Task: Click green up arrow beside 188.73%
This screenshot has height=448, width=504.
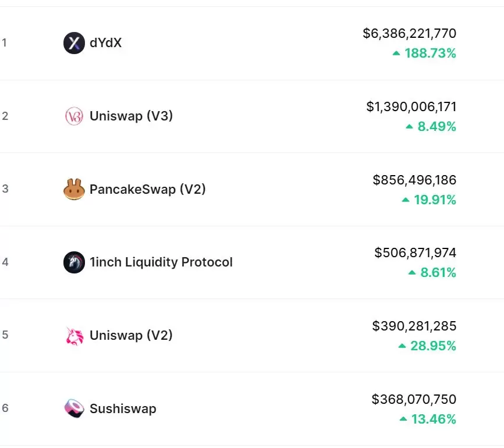Action: point(396,54)
